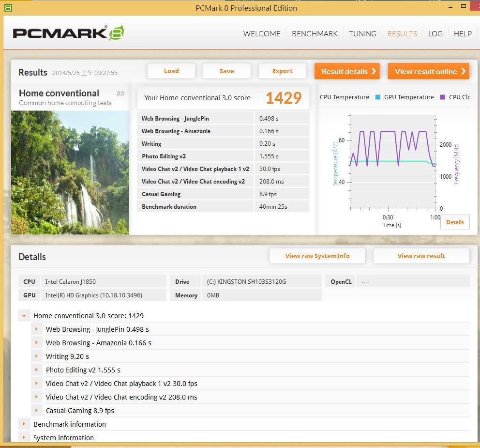Click Casual Gaming table row
The width and height of the screenshot is (480, 448).
coord(223,194)
